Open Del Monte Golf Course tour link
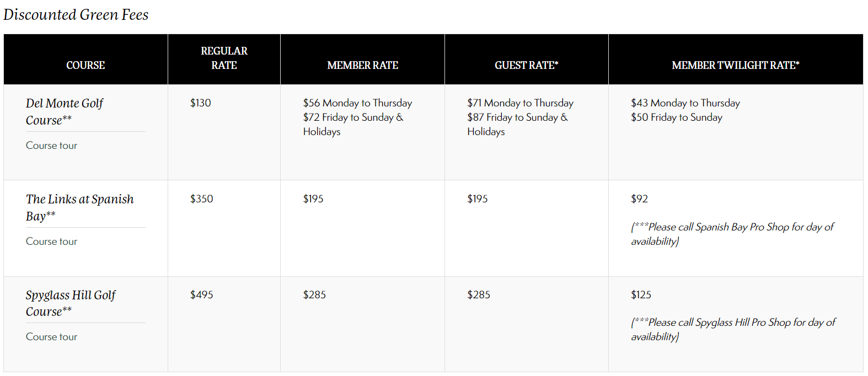This screenshot has width=868, height=376. click(51, 146)
